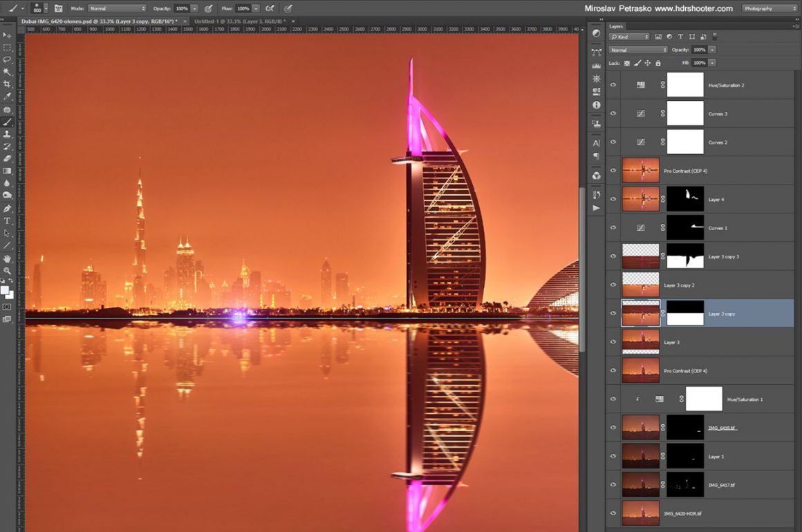Select the Line shape tool

pos(7,246)
